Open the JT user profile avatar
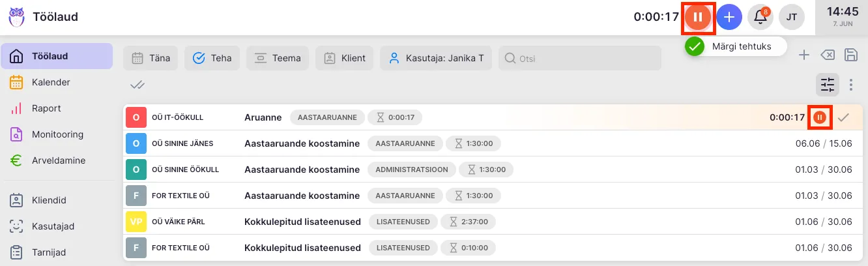This screenshot has width=868, height=266. coord(792,17)
